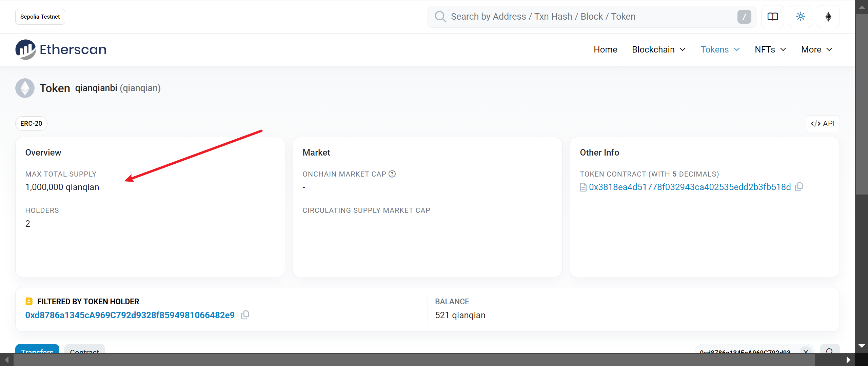Click the token's Ethereum avatar icon
868x366 pixels.
pyautogui.click(x=25, y=88)
